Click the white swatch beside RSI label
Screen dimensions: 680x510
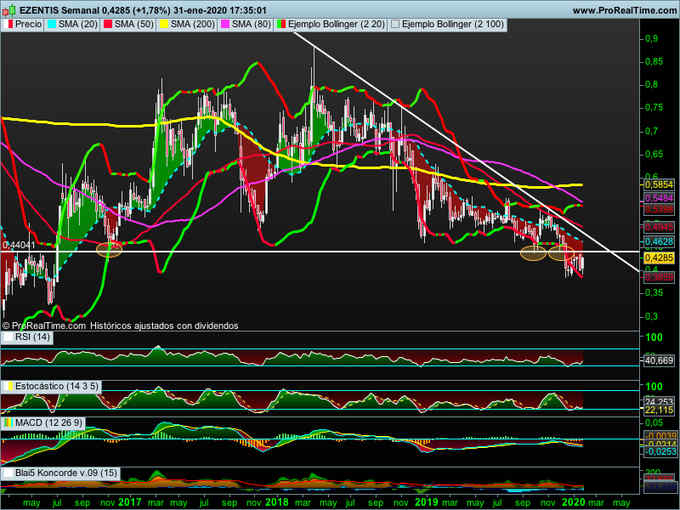click(x=8, y=337)
